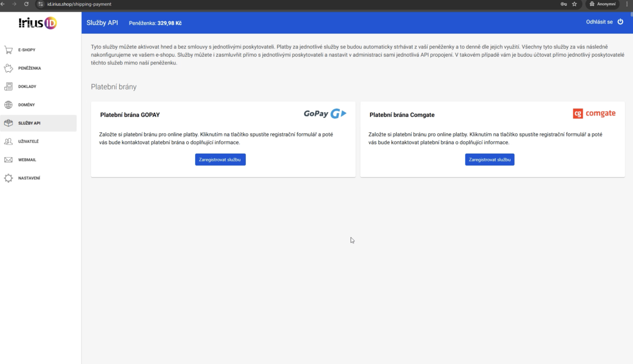Open the NASTAVENÍ menu item
The width and height of the screenshot is (633, 364).
(x=38, y=178)
